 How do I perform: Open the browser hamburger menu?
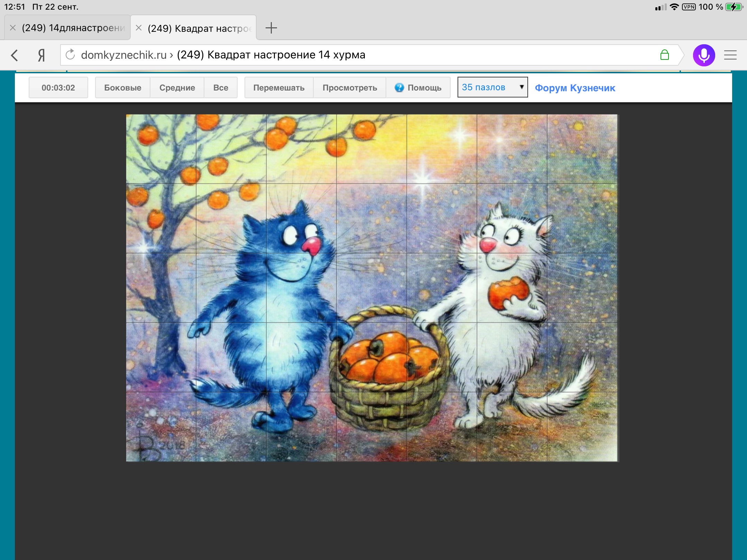coord(730,55)
